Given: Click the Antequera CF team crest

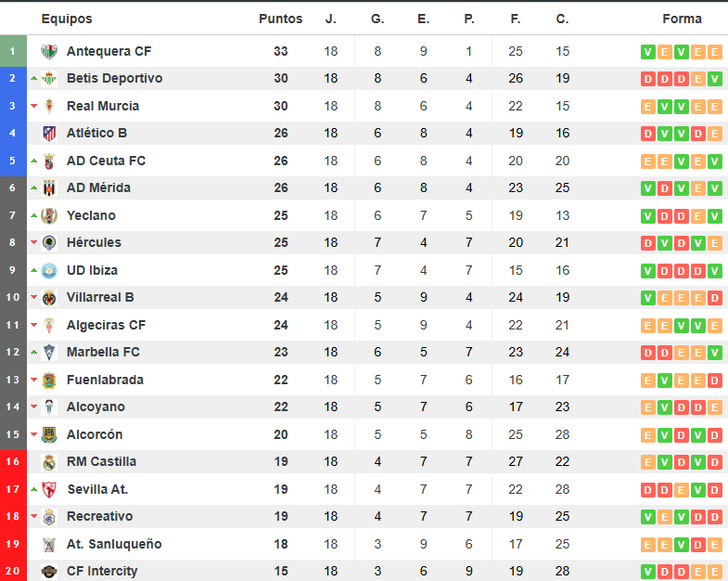Looking at the screenshot, I should tap(49, 51).
